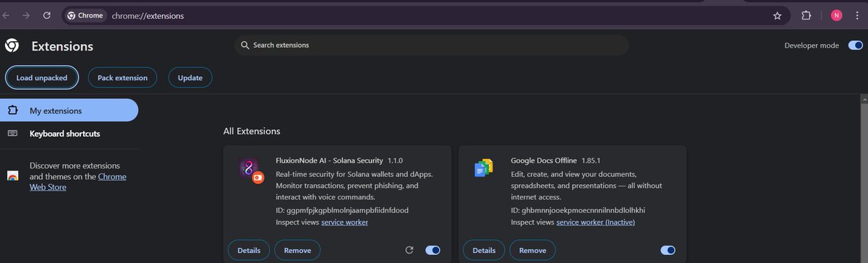
Task: Focus the Search extensions field
Action: click(x=432, y=45)
